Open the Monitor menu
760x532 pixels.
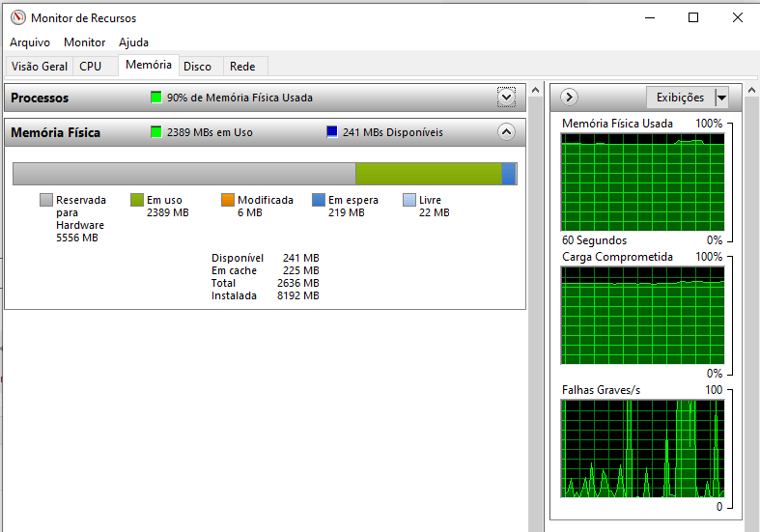pyautogui.click(x=84, y=42)
